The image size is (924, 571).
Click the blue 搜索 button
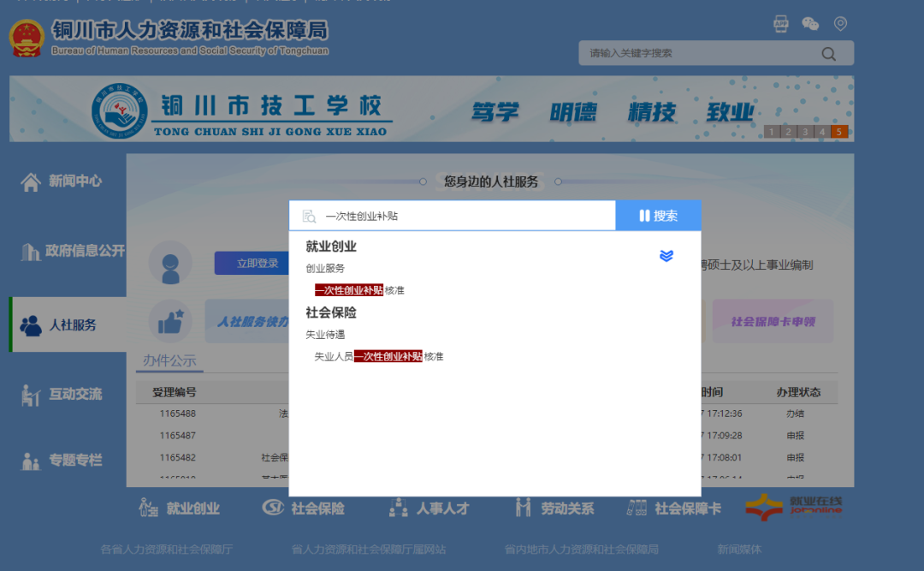tap(658, 216)
